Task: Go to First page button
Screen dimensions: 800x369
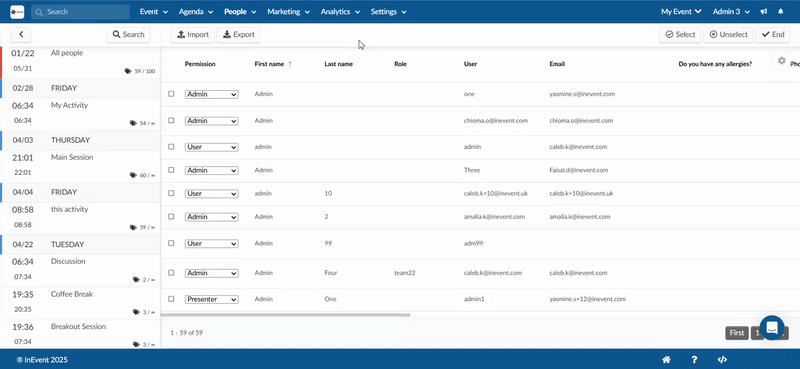Action: 737,333
